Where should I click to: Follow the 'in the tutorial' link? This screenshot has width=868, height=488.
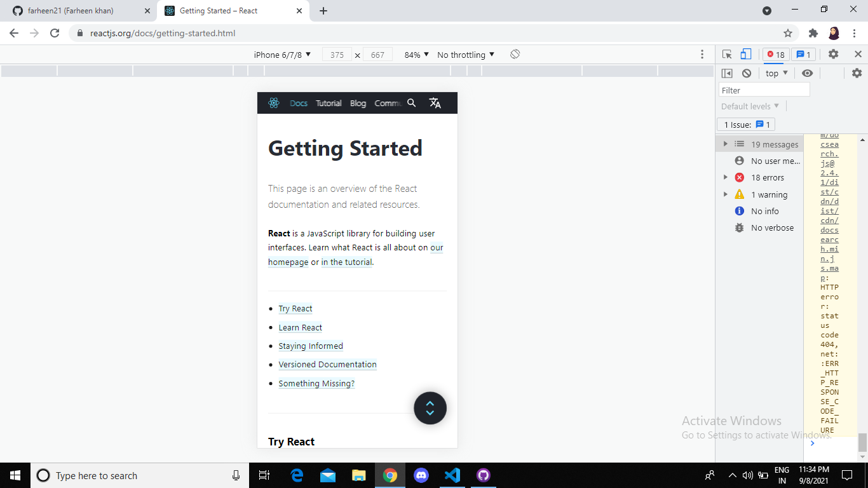point(347,262)
